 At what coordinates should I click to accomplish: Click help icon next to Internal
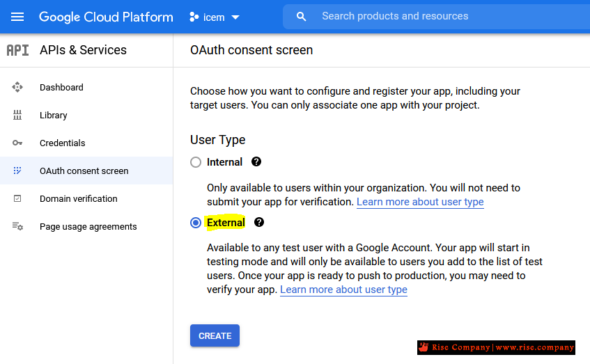[x=256, y=161]
